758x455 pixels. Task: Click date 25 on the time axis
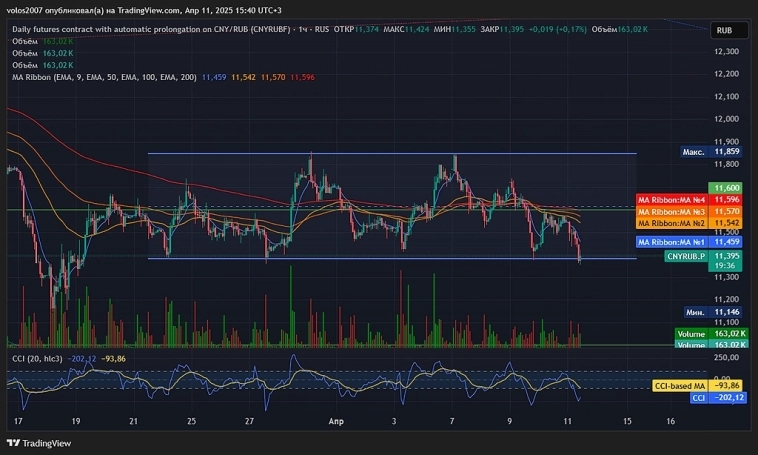tap(191, 422)
